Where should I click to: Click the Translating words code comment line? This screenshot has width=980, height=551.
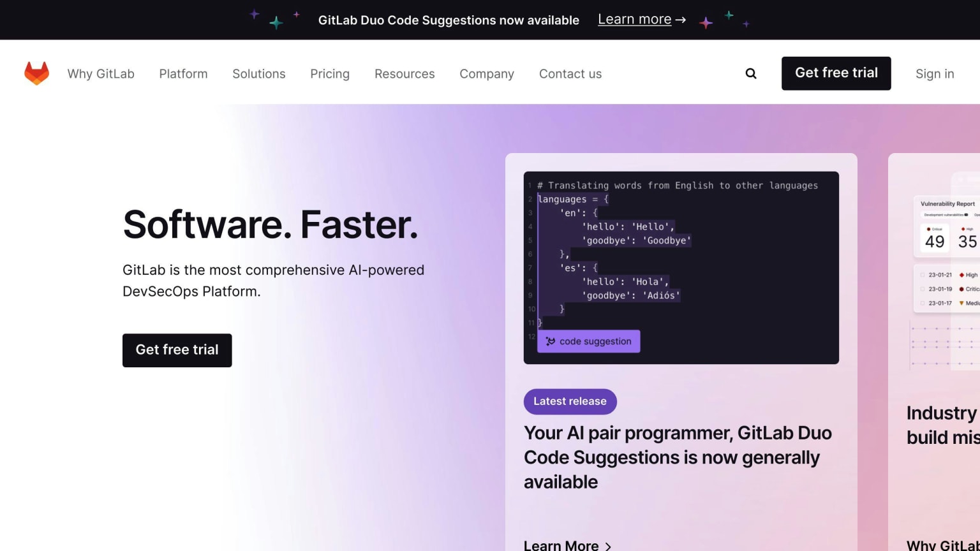(678, 186)
